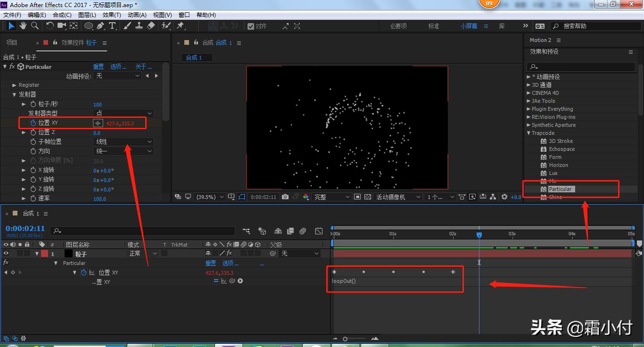
Task: Click the 粒子 layer red label color
Action: click(44, 254)
